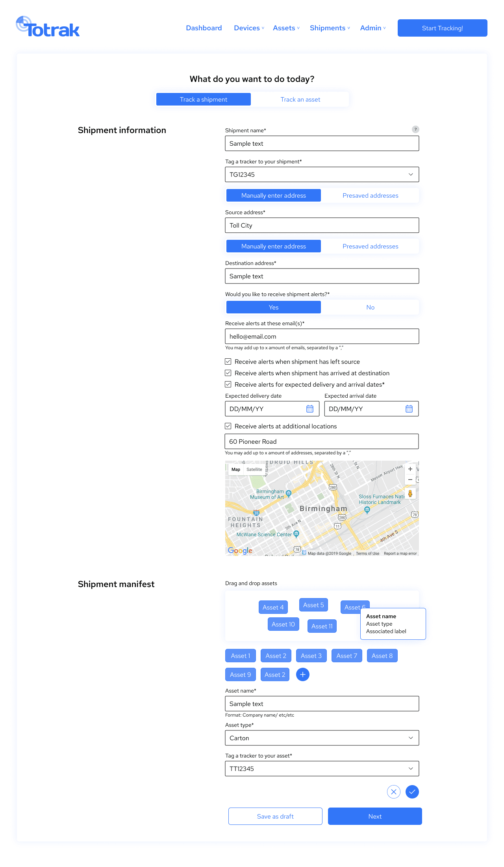Select the Asset 4 chip in drop area
This screenshot has height=867, width=504.
coord(273,607)
